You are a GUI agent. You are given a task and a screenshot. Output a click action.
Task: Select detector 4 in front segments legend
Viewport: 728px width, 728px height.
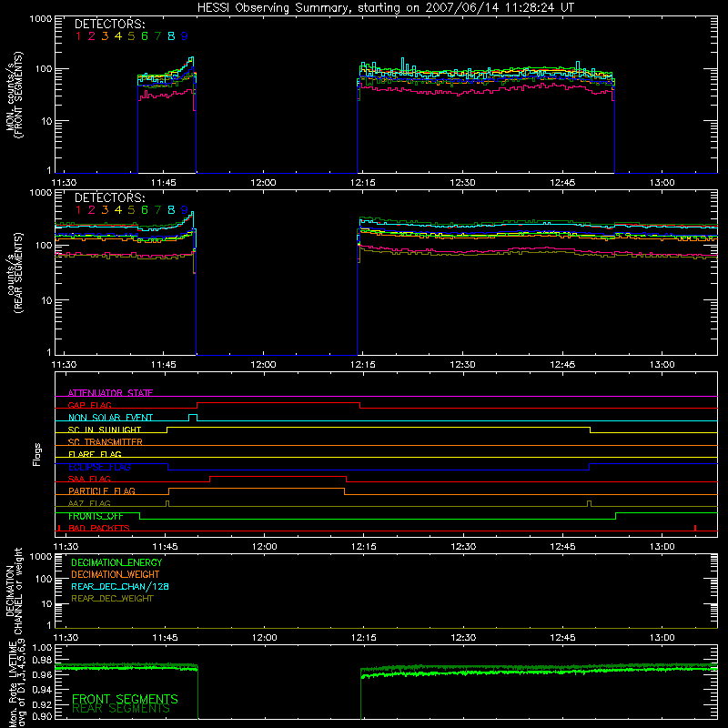coord(118,35)
